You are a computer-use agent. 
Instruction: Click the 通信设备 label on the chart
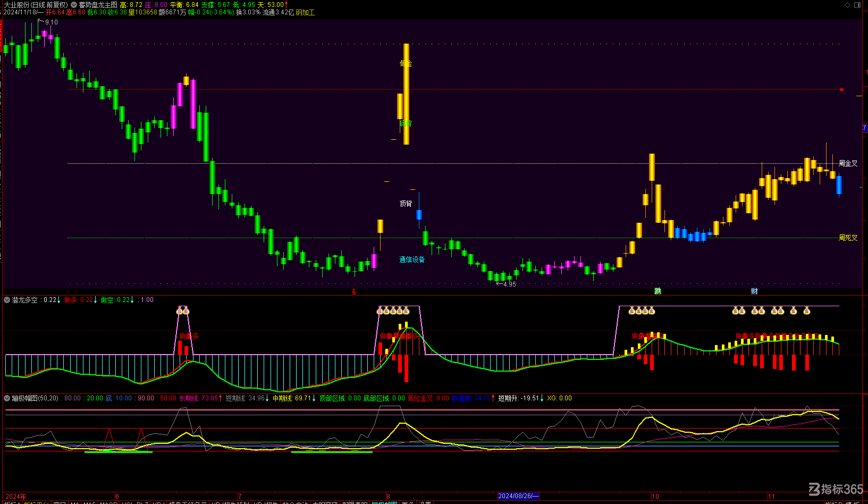(x=412, y=259)
